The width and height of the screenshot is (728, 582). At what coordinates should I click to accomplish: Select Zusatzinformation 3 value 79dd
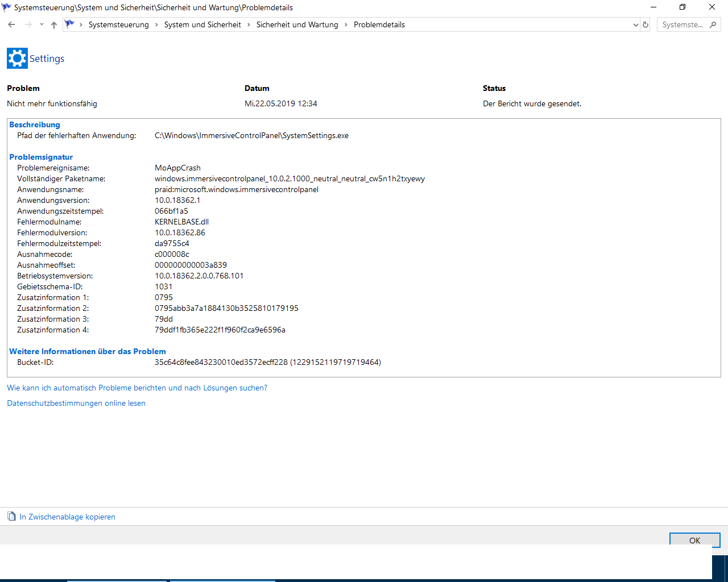[x=163, y=319]
